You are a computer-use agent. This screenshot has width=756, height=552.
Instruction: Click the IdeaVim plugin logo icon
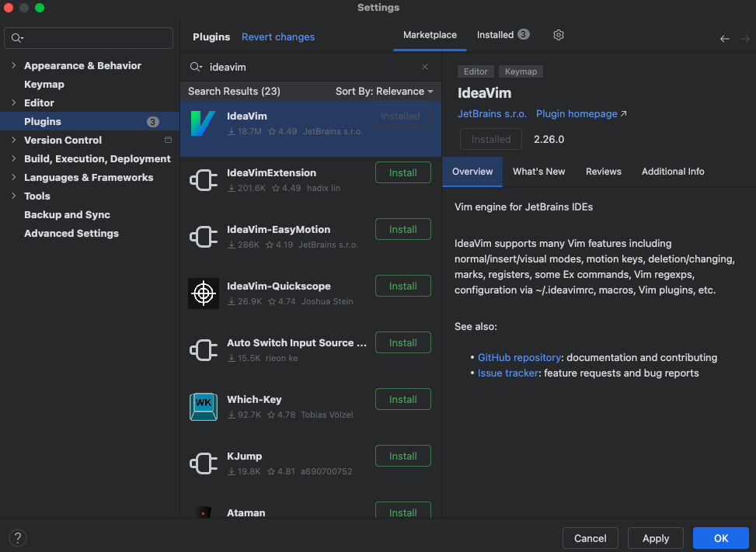[x=203, y=123]
